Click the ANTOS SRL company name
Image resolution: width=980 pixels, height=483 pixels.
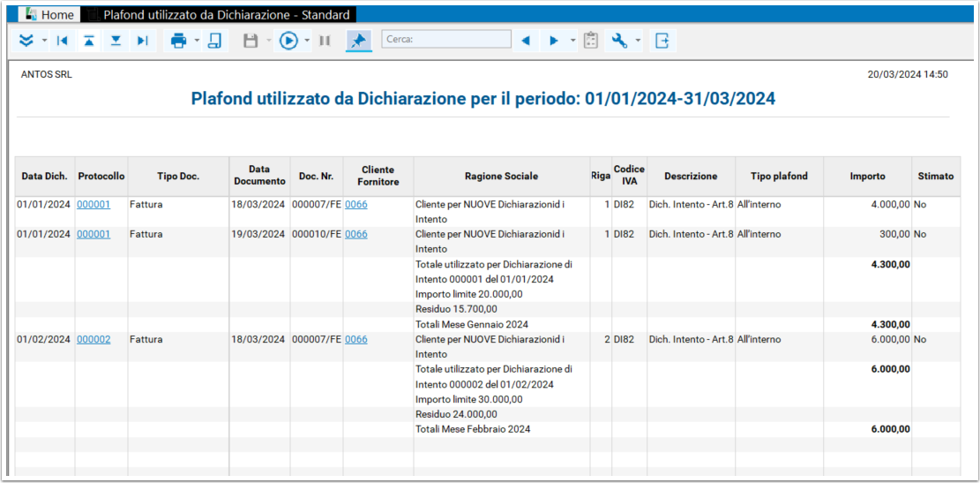point(46,74)
